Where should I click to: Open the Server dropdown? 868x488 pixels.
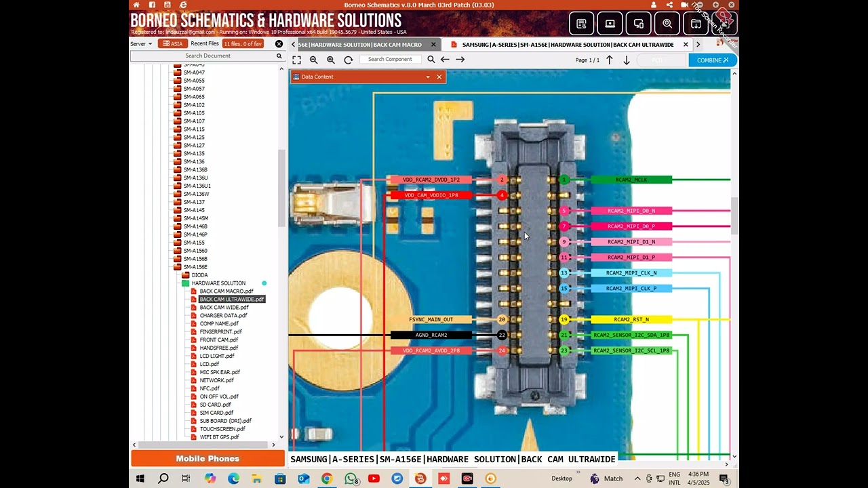coord(141,44)
